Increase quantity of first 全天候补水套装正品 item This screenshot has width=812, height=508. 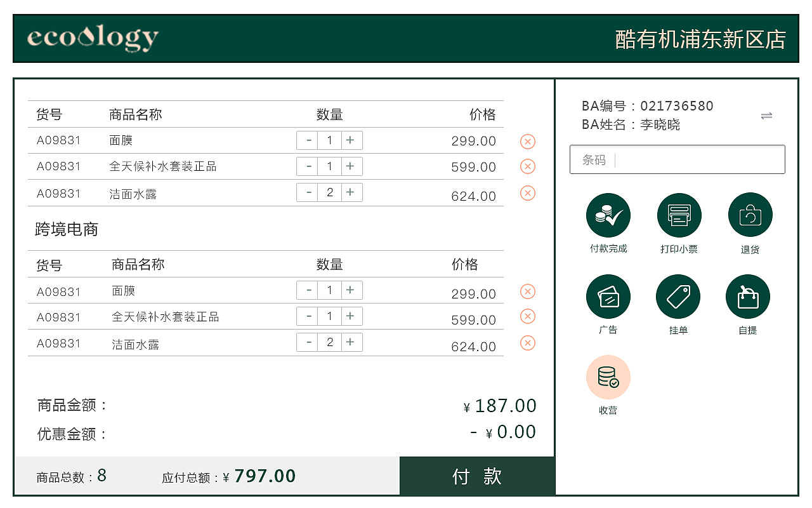(x=350, y=166)
